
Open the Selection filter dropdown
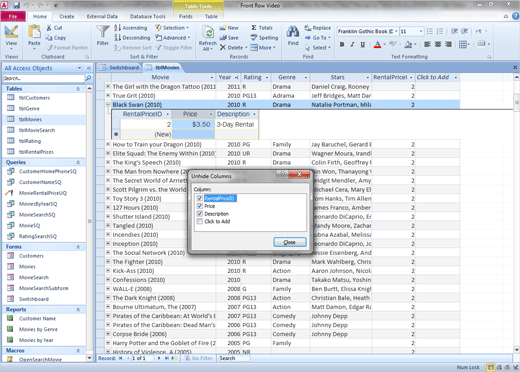click(x=172, y=28)
